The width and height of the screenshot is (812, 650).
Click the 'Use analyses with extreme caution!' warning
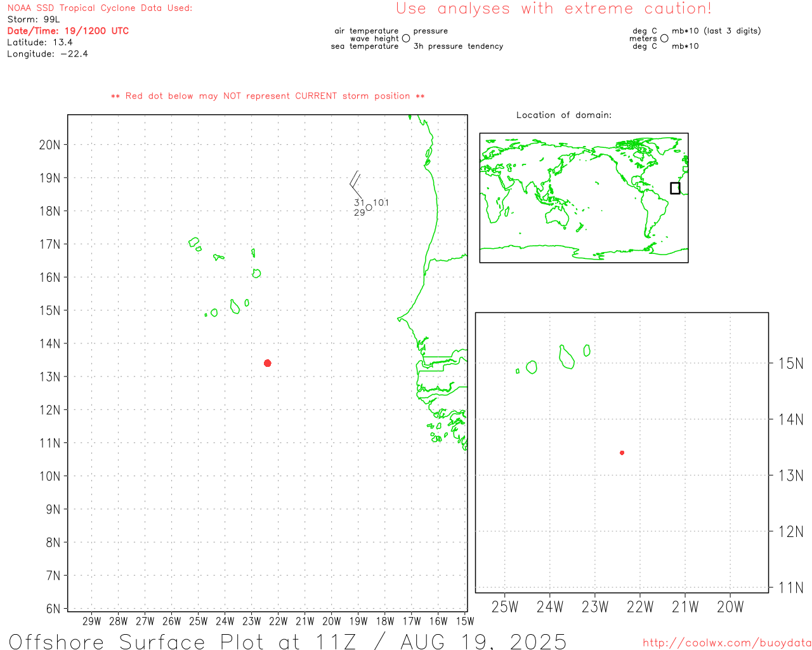[554, 8]
